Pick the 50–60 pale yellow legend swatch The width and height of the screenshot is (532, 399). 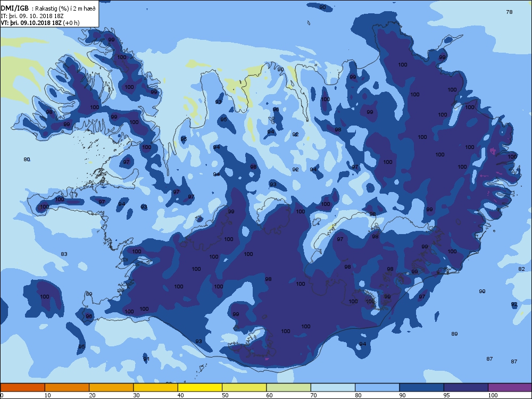pos(244,387)
